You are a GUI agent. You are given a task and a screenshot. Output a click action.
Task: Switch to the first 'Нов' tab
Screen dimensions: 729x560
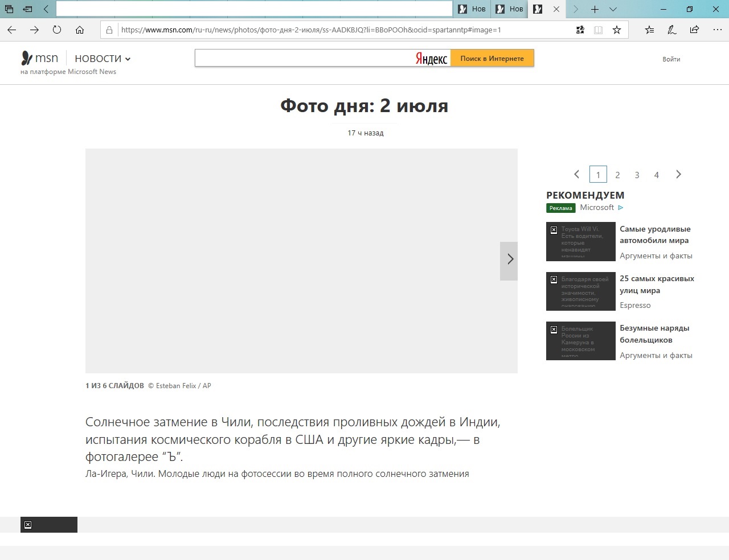(x=472, y=9)
